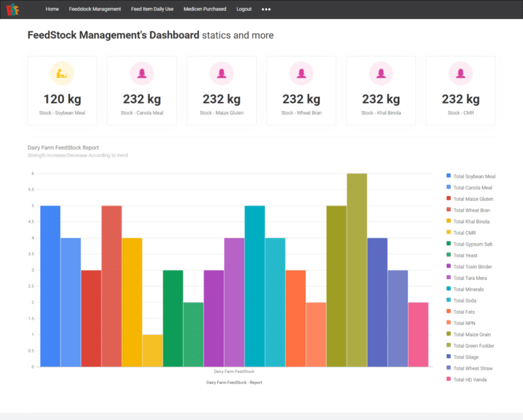Click the Maize Gluten stock user icon
This screenshot has height=420, width=523.
click(x=221, y=73)
